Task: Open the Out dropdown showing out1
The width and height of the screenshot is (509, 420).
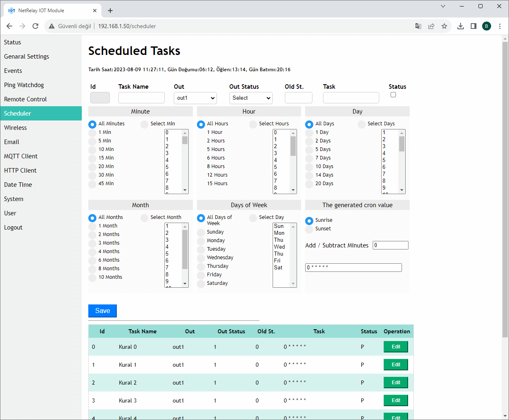Action: (195, 98)
